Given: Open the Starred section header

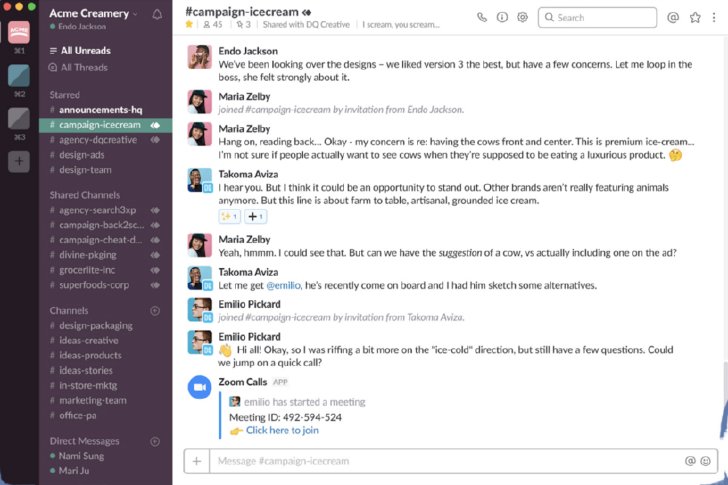Looking at the screenshot, I should 65,95.
